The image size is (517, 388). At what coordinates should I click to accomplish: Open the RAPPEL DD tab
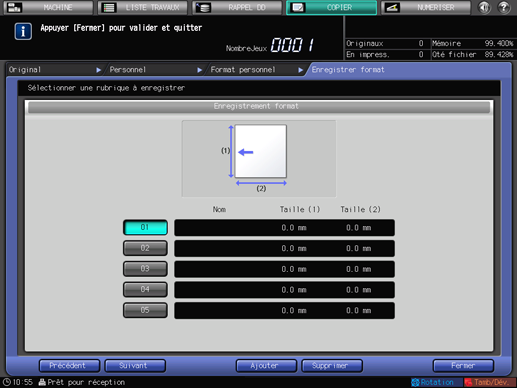[x=237, y=7]
